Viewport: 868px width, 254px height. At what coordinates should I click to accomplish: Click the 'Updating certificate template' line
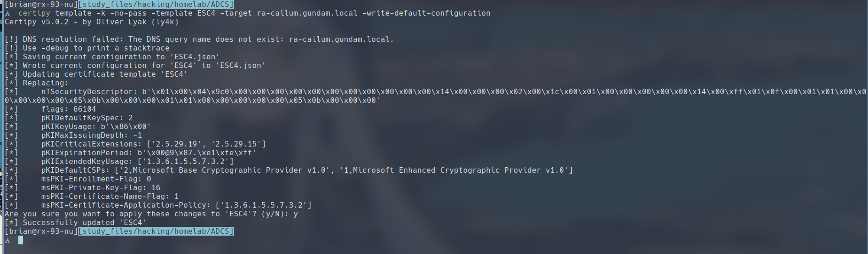[96, 74]
